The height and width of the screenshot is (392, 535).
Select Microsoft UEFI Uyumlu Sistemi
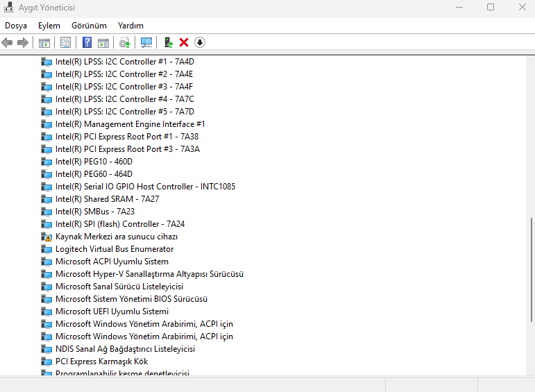click(112, 312)
